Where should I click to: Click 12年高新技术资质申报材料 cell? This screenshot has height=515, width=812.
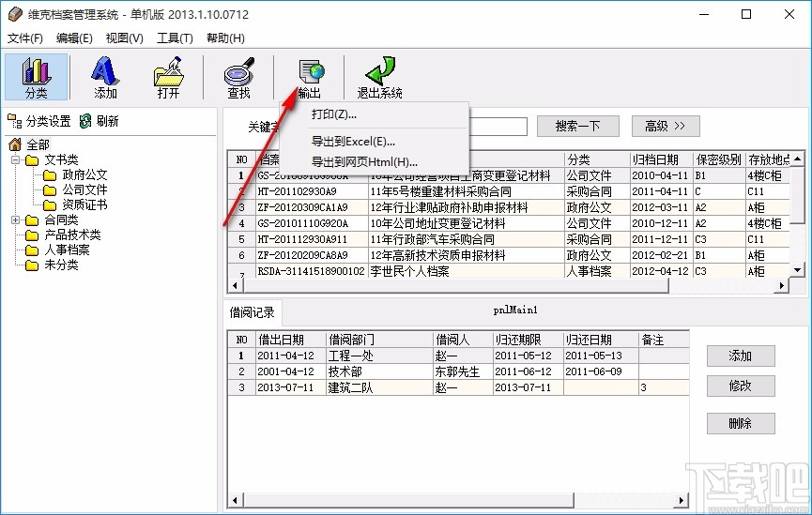466,256
